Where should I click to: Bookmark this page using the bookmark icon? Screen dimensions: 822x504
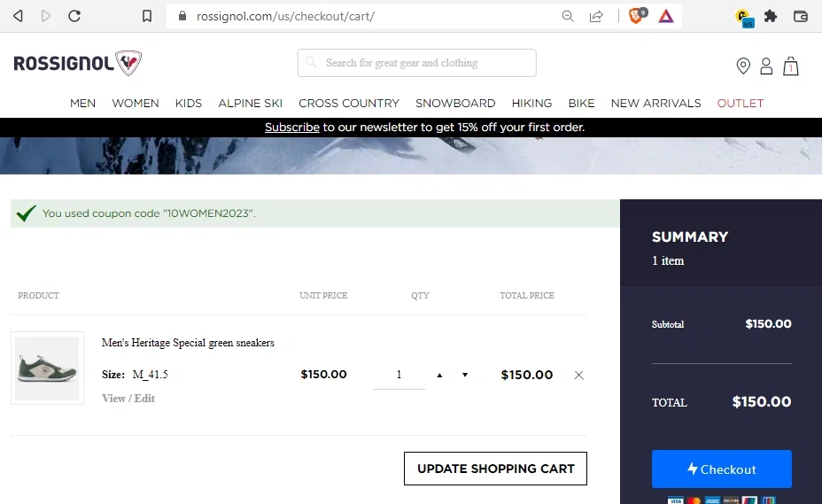pyautogui.click(x=147, y=16)
